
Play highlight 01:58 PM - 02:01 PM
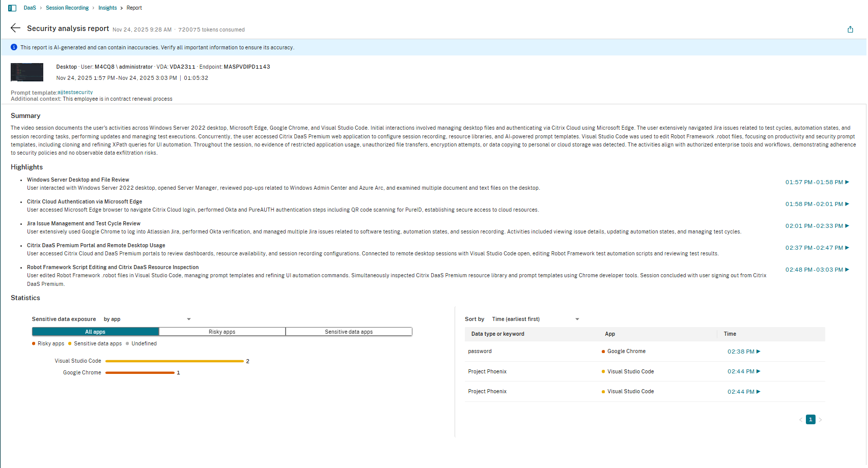coord(817,204)
